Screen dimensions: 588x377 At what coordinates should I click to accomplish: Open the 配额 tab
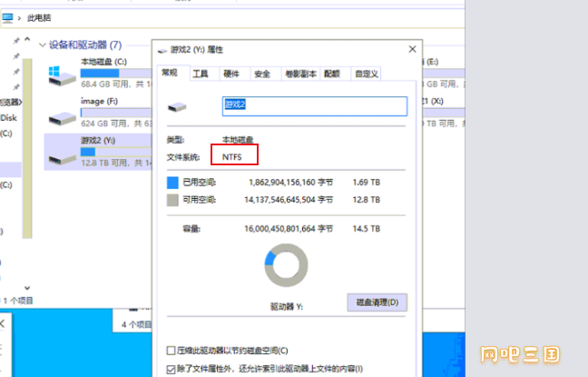(332, 74)
